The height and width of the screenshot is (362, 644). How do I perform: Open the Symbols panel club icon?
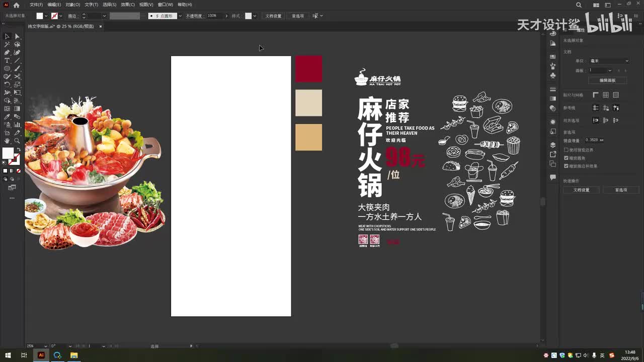click(x=553, y=75)
